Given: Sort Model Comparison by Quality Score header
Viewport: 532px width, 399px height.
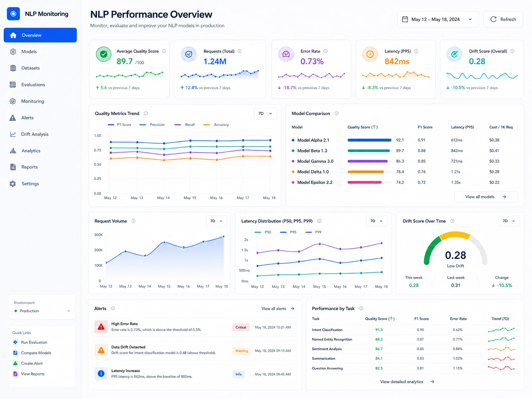Looking at the screenshot, I should click(x=363, y=127).
